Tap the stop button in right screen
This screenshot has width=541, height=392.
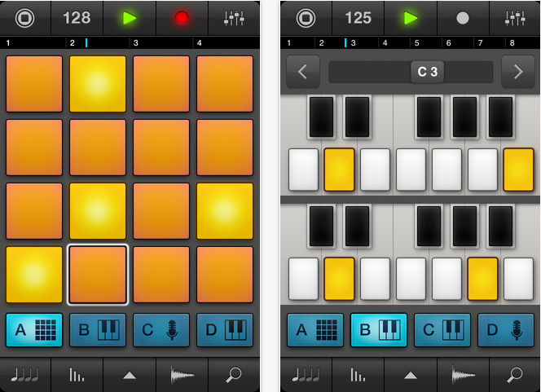tap(306, 18)
